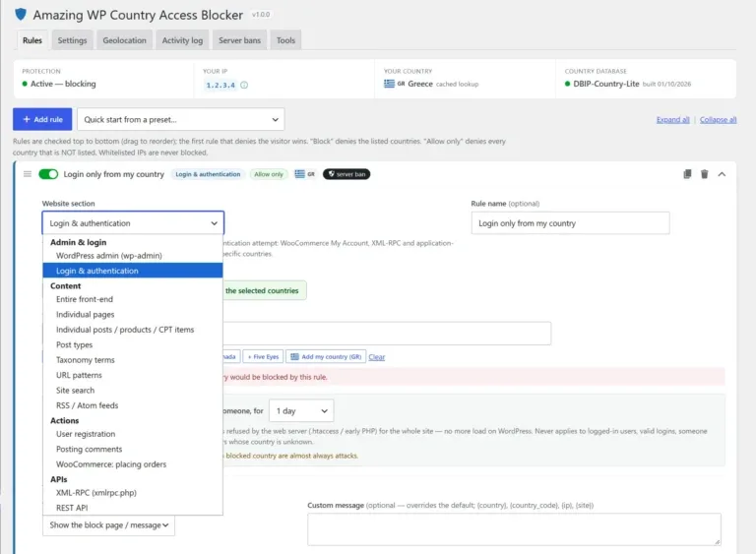Click the Collapse all link

718,120
